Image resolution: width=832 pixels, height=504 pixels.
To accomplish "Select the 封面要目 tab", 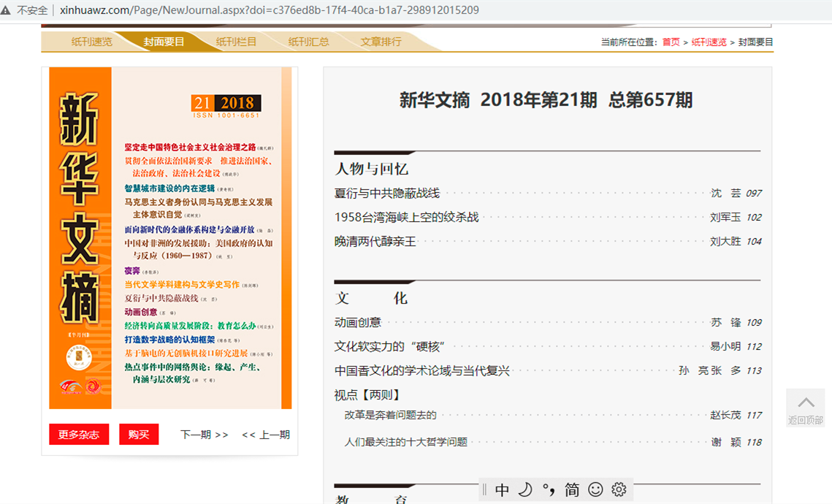I will tap(164, 42).
